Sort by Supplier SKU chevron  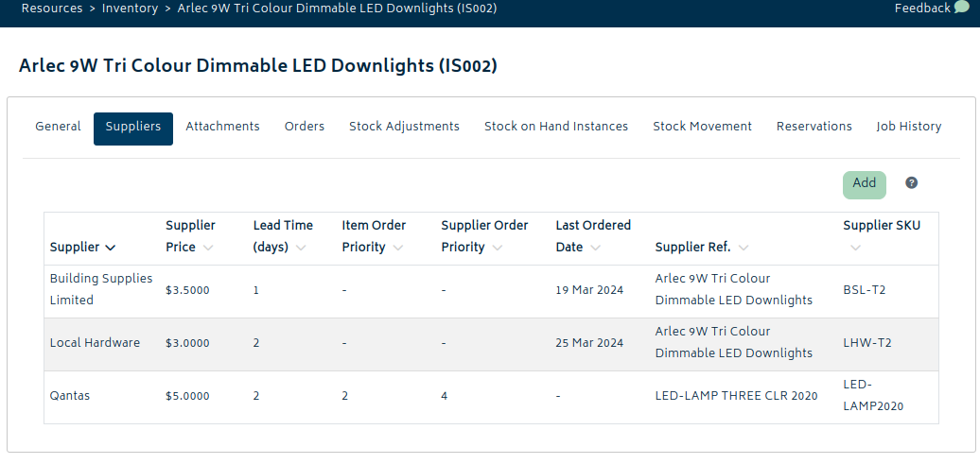click(856, 248)
